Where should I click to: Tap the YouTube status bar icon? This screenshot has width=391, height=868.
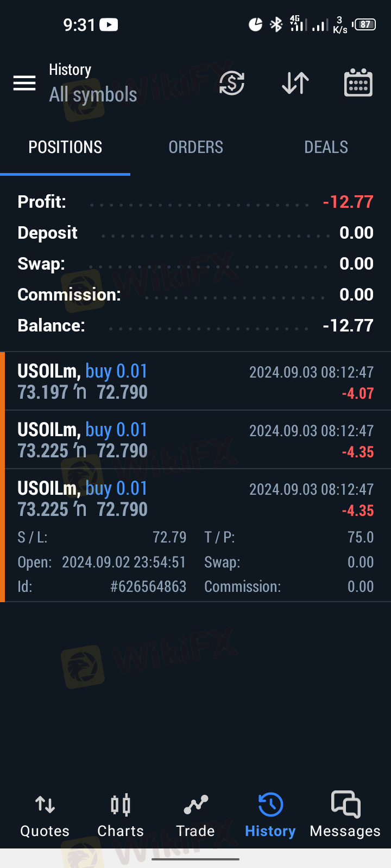[x=109, y=25]
